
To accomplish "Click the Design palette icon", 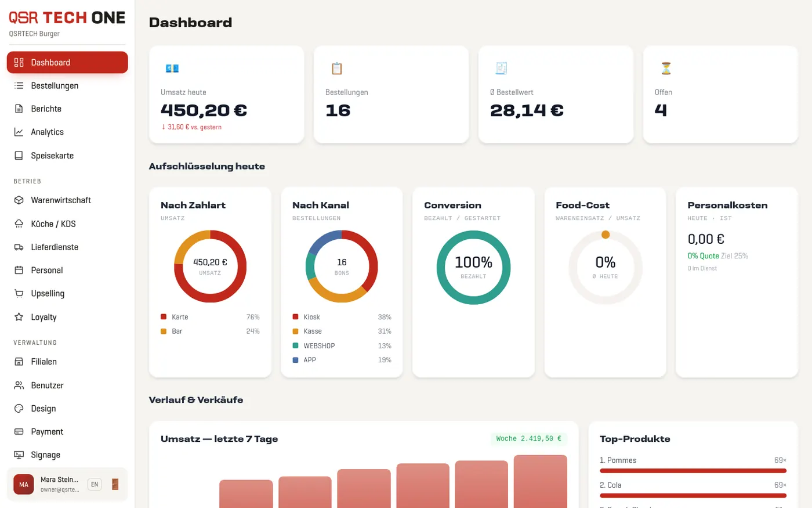I will pos(19,409).
